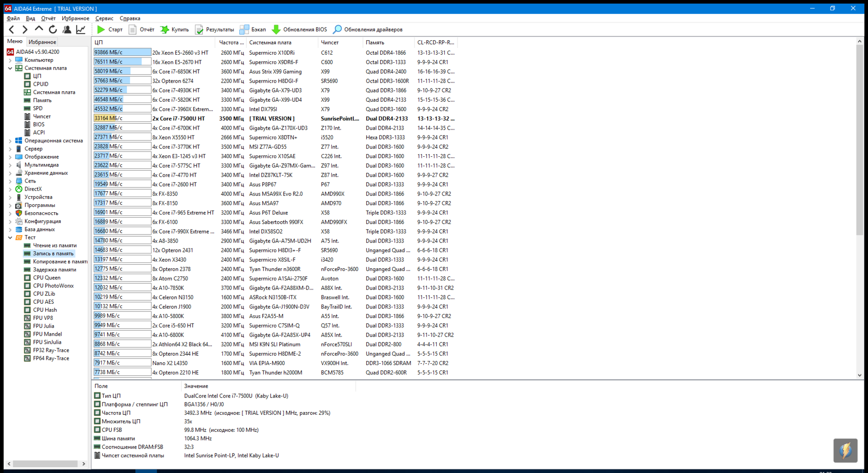
Task: Click the up-level arrow toolbar icon
Action: [x=39, y=30]
